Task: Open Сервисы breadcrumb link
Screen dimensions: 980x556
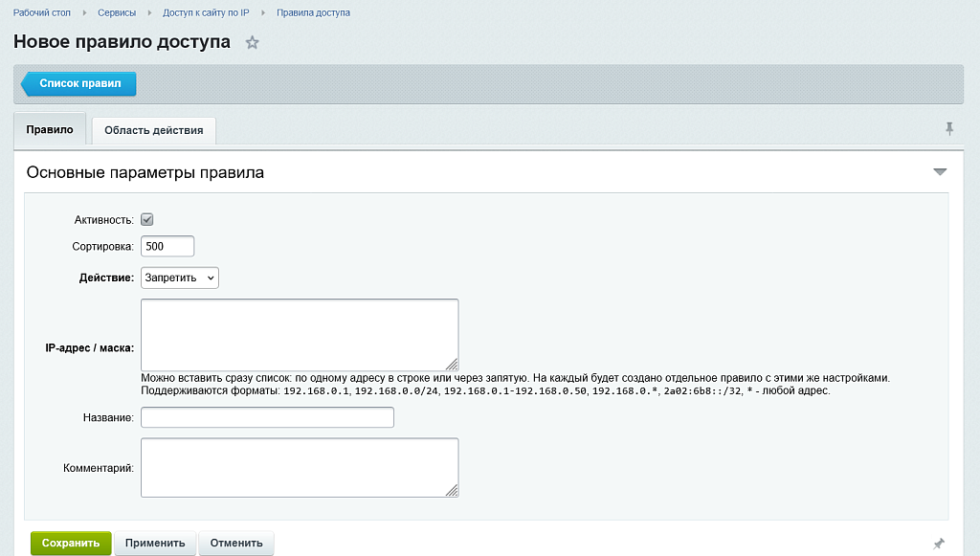Action: click(x=117, y=12)
